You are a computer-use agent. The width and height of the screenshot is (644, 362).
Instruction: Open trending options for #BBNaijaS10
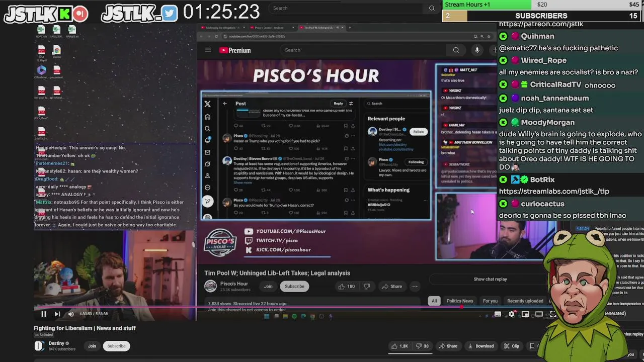click(x=426, y=201)
